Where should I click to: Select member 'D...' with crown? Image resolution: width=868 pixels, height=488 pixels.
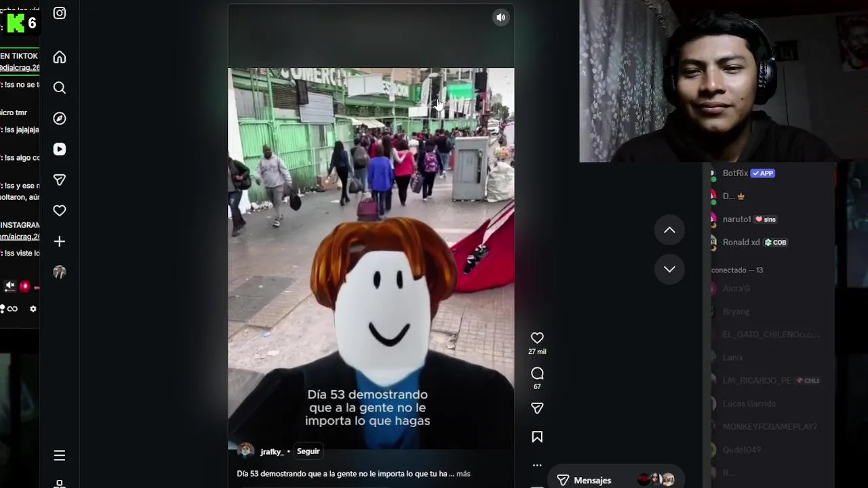point(729,196)
